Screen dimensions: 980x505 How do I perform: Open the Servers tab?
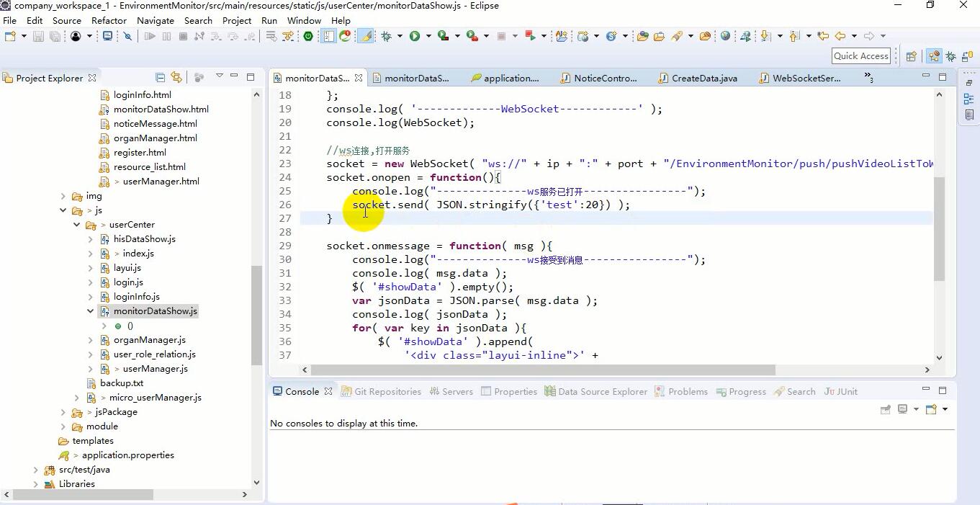pyautogui.click(x=451, y=391)
